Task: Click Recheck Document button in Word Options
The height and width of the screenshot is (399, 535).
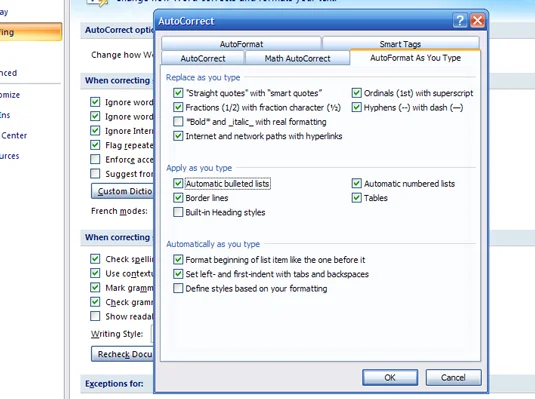Action: click(x=122, y=354)
